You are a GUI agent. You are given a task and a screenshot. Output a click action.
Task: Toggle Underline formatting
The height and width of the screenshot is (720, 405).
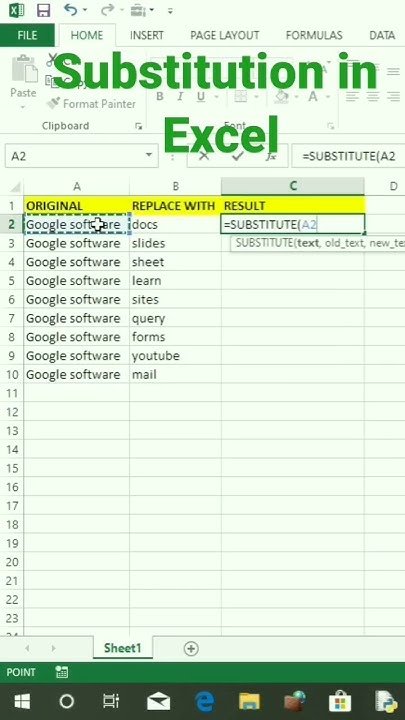pos(201,96)
